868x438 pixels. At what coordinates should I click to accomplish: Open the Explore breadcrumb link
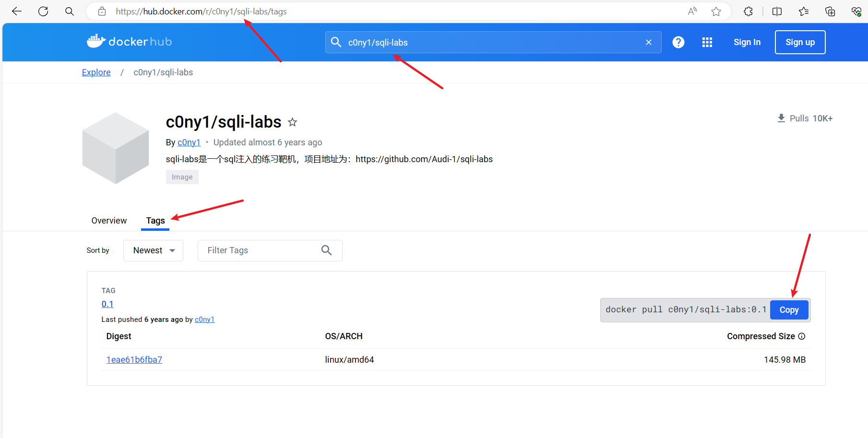96,72
